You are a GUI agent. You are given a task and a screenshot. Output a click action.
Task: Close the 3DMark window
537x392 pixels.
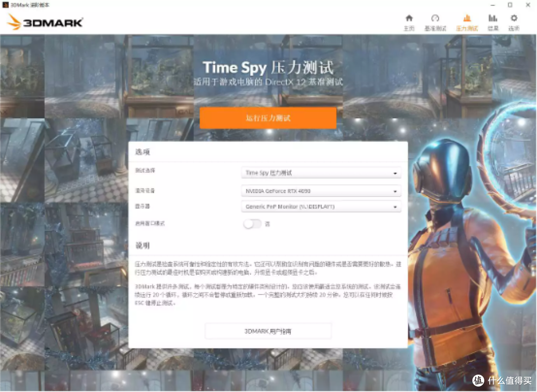(528, 5)
